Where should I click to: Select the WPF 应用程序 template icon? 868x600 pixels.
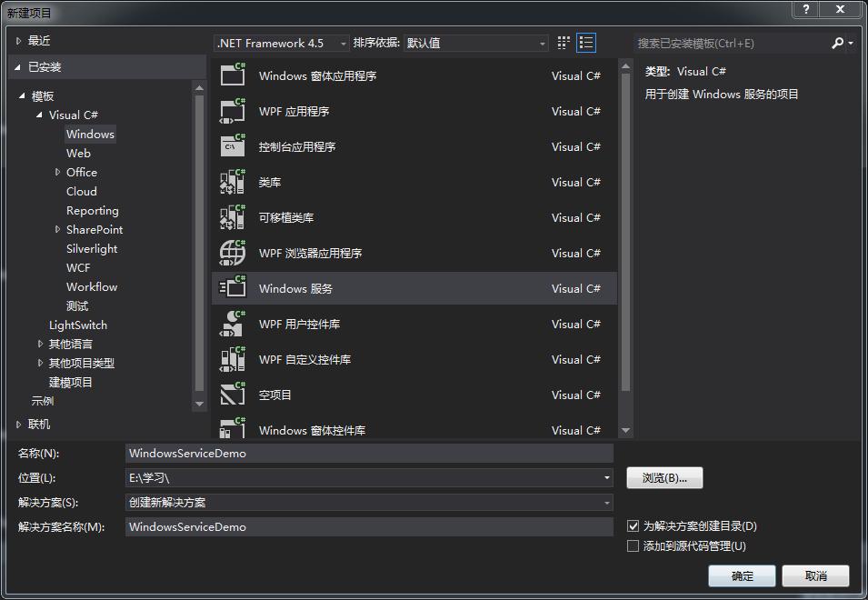[233, 111]
